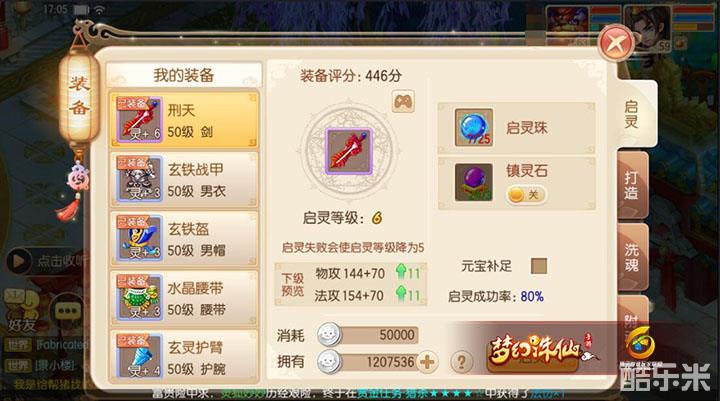Click the 点击收听 play button
Viewport: 720px width, 401px height.
(x=18, y=261)
